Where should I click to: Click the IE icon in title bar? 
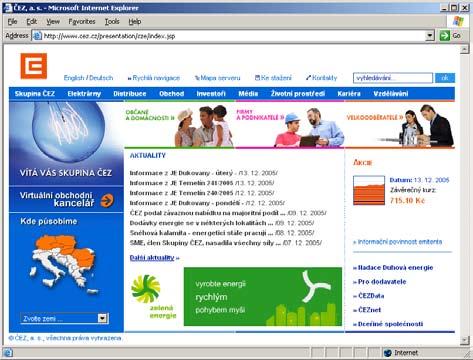[7, 8]
